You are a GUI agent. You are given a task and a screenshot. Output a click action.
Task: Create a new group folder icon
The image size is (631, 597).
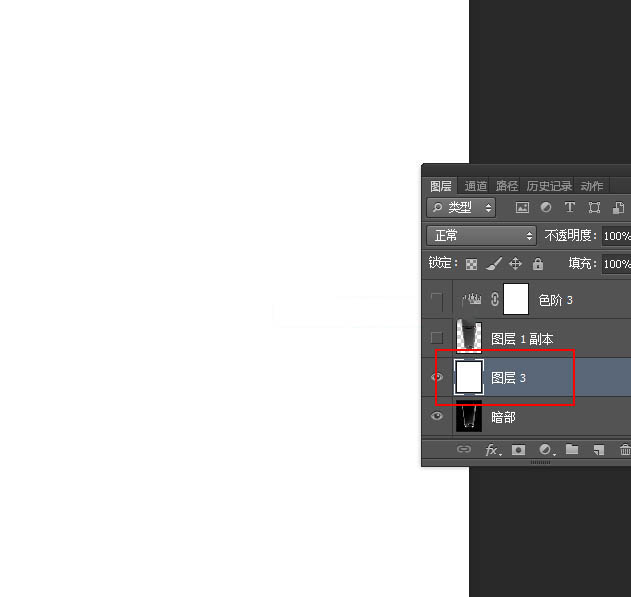coord(572,449)
